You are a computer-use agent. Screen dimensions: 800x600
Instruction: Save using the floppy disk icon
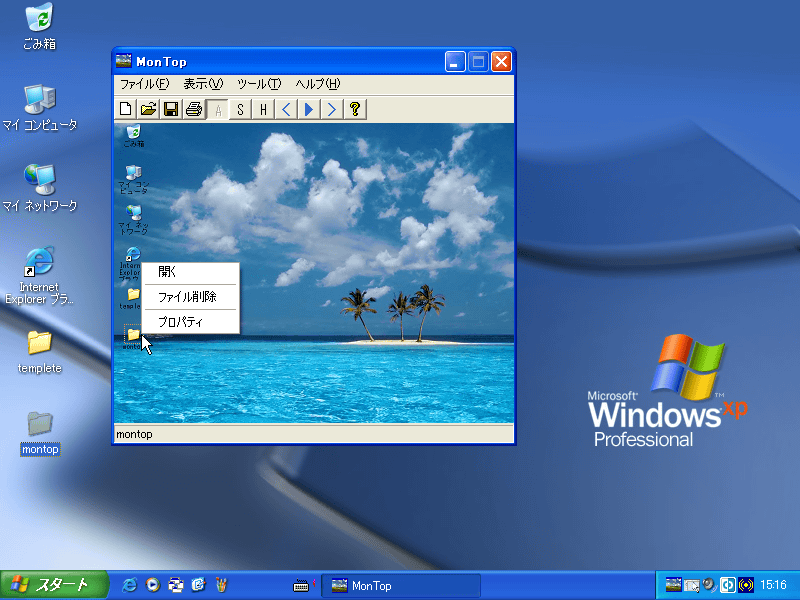[x=171, y=109]
